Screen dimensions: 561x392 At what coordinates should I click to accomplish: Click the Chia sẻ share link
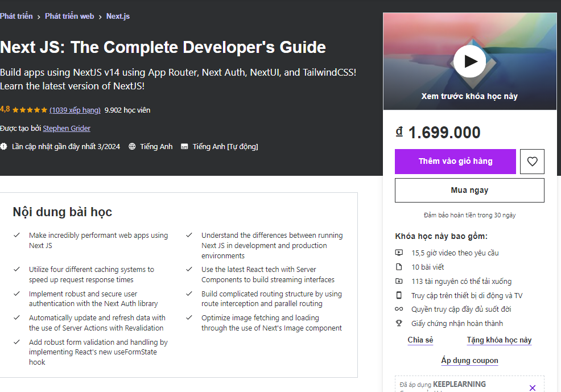coord(420,340)
